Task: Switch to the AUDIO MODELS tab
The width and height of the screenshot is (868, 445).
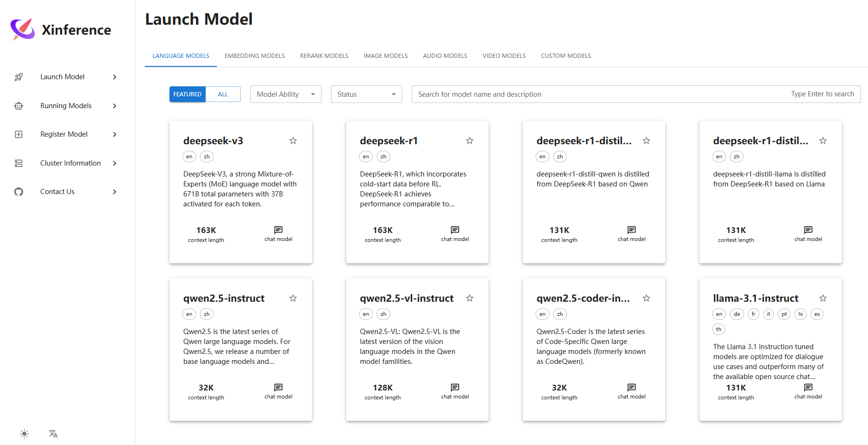Action: [x=445, y=56]
